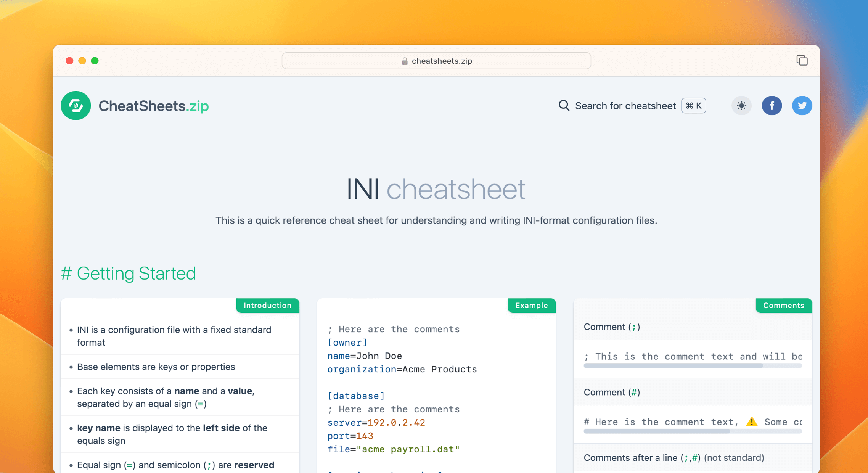The width and height of the screenshot is (868, 473).
Task: Click the padlock in the address bar
Action: (x=403, y=61)
